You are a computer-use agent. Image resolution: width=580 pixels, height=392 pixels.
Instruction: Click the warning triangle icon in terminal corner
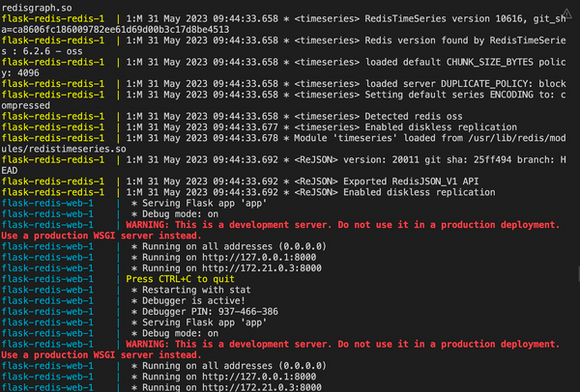(567, 14)
